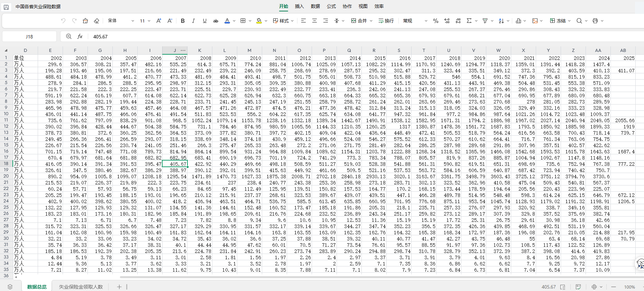This screenshot has width=644, height=291.
Task: Click the filter funnel icon
Action: click(485, 21)
